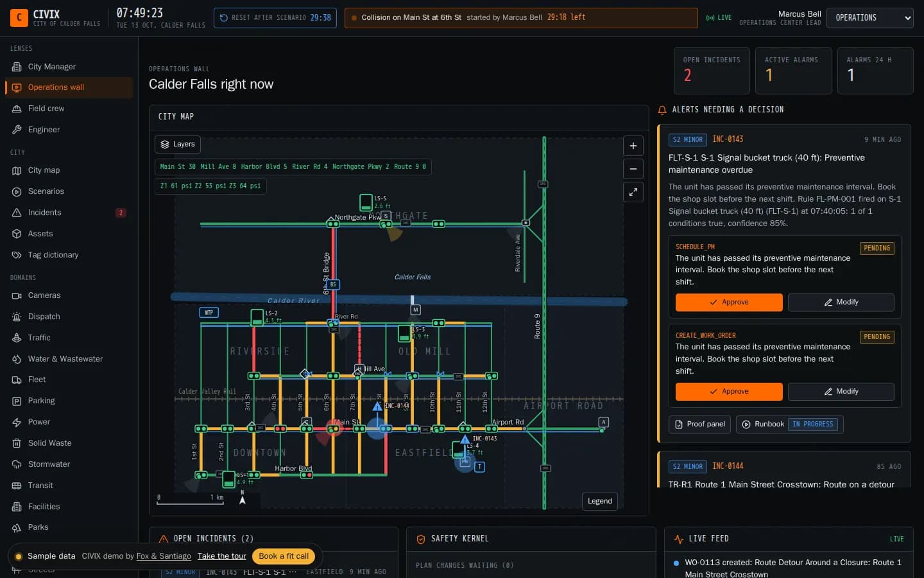The image size is (924, 578).
Task: Open the INC-0144 alert card
Action: click(784, 471)
